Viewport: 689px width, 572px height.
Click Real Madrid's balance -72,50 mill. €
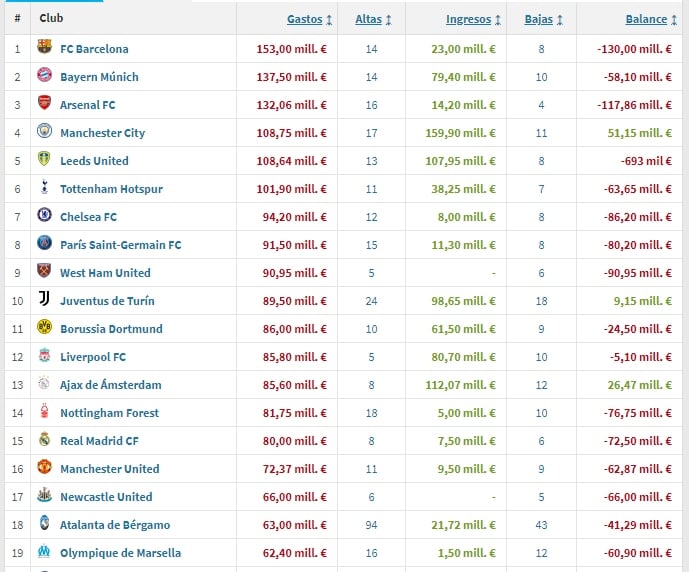click(638, 441)
